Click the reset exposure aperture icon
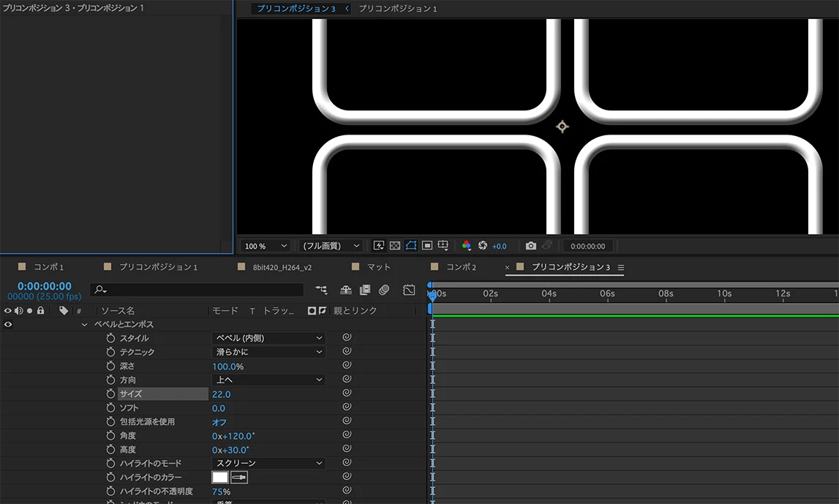This screenshot has height=504, width=839. [483, 246]
